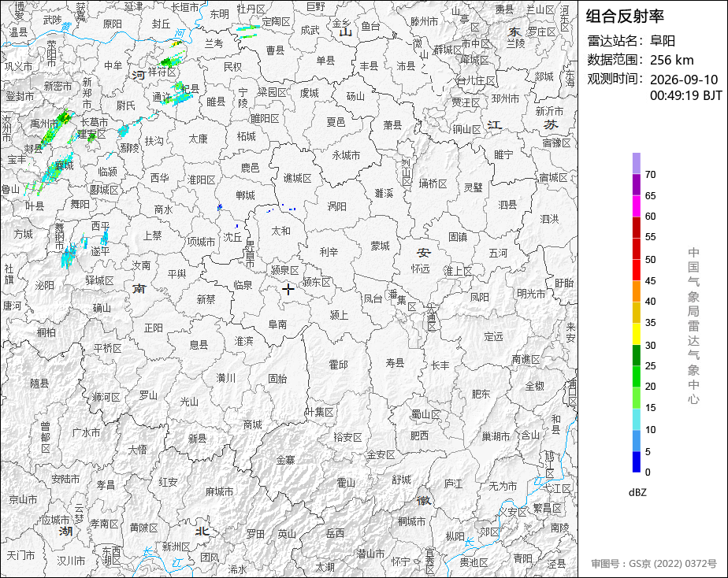Image resolution: width=728 pixels, height=578 pixels.
Task: Select the dark purple 65–70 dBZ legend band
Action: tap(636, 184)
